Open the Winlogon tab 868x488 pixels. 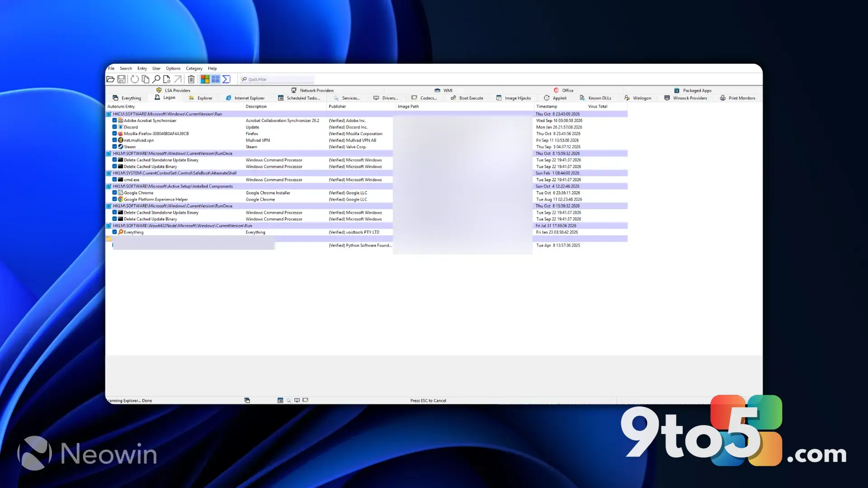(x=638, y=98)
